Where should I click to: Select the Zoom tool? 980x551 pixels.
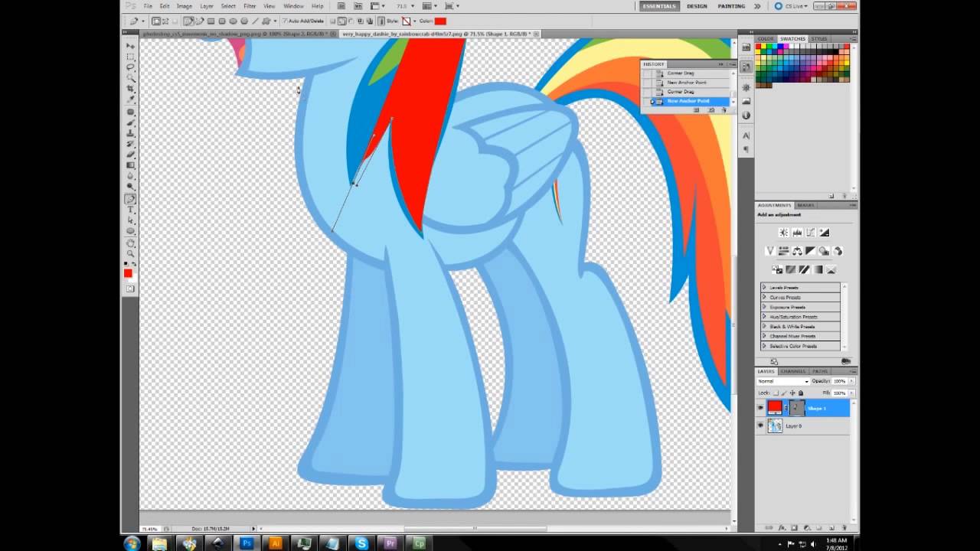(x=131, y=255)
